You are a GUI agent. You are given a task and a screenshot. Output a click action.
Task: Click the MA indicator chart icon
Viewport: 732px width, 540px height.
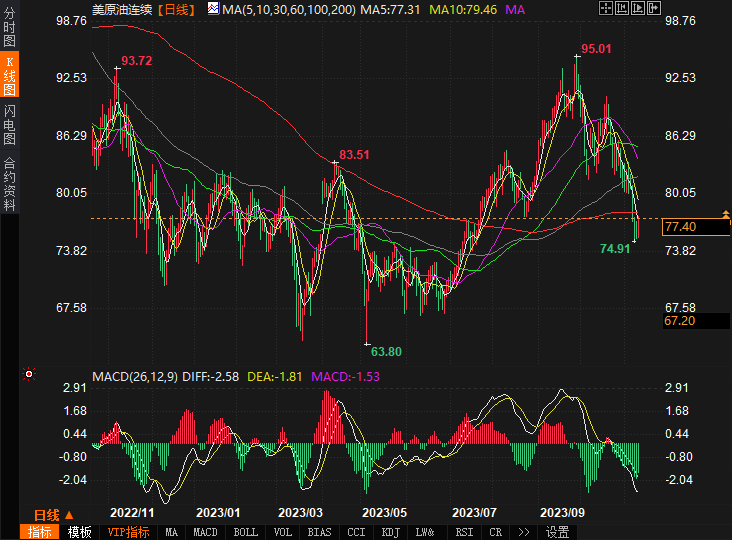[x=213, y=9]
